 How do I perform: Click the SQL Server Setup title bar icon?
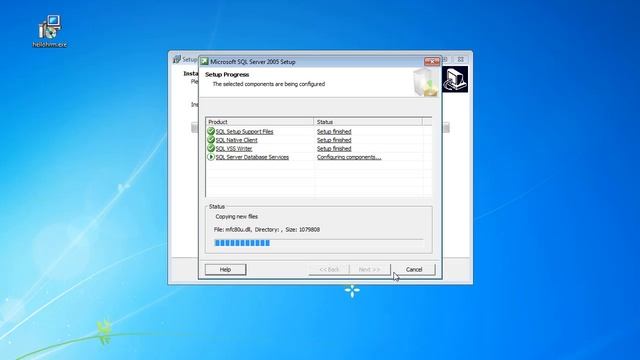point(204,62)
